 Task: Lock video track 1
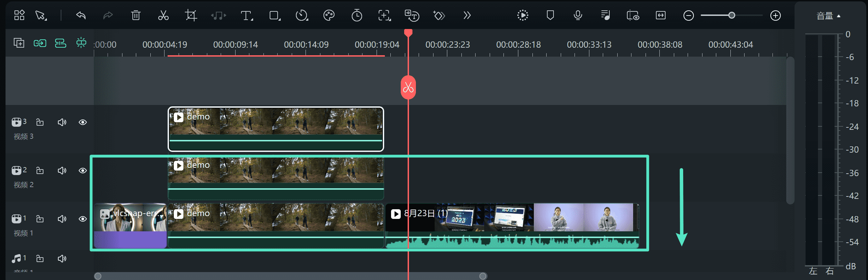click(x=40, y=219)
